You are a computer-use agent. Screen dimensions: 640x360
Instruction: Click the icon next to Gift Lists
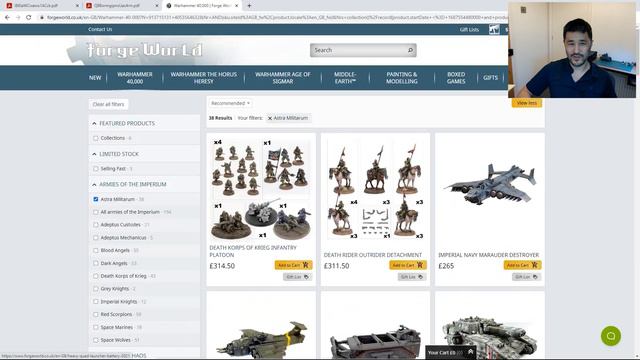point(494,29)
